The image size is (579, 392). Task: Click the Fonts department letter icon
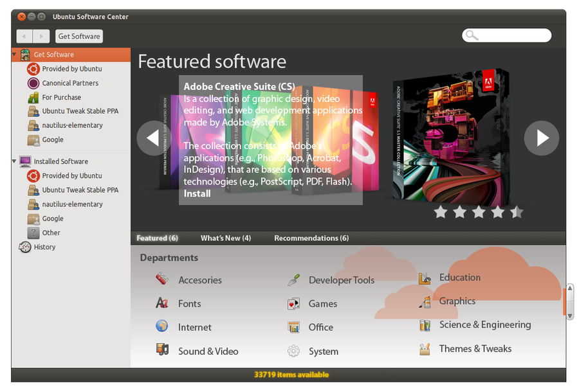161,303
